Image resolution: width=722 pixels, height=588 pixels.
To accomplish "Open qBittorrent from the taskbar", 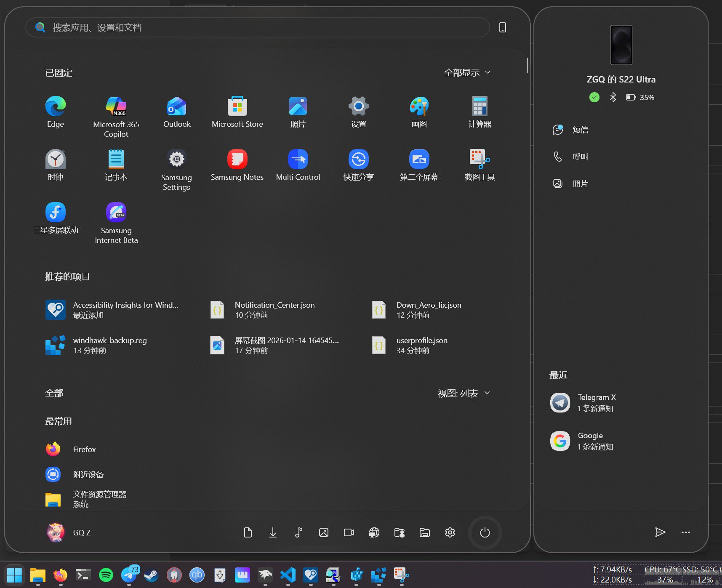I will [x=197, y=575].
